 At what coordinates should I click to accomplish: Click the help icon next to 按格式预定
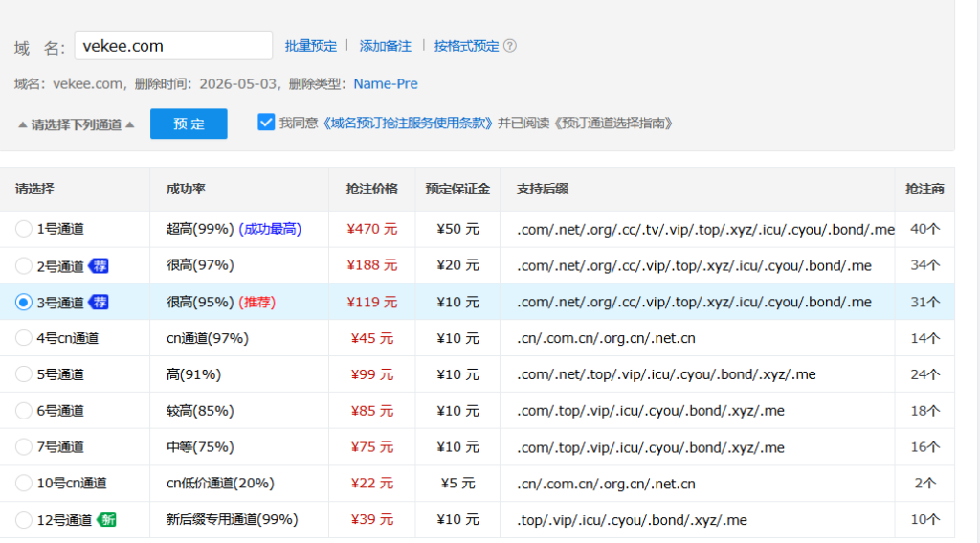(x=510, y=46)
